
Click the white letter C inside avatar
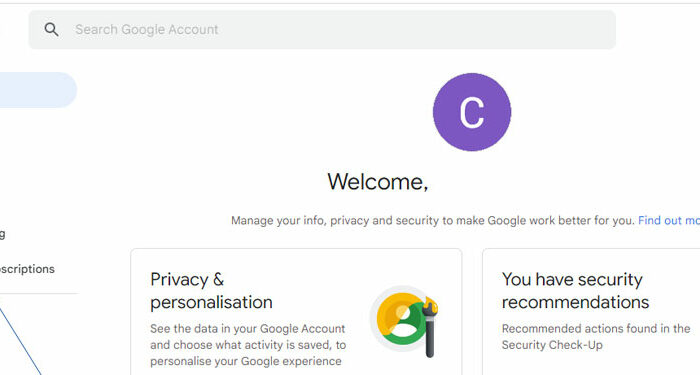point(472,112)
